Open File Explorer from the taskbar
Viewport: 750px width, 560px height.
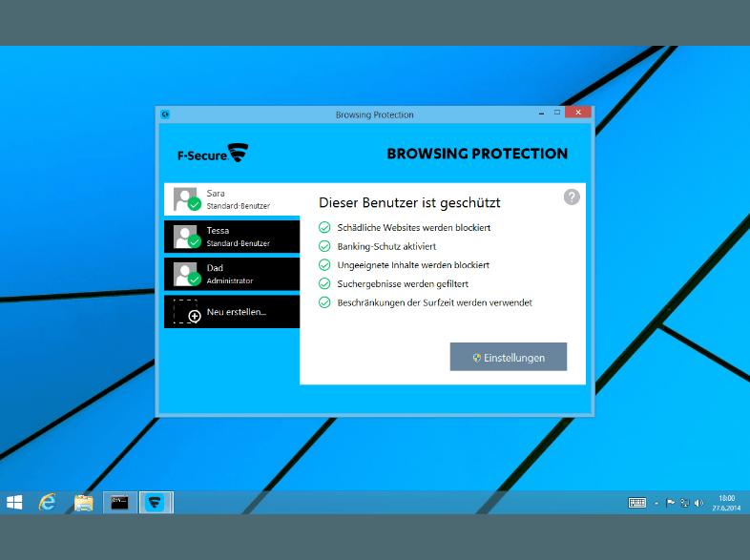[x=83, y=503]
